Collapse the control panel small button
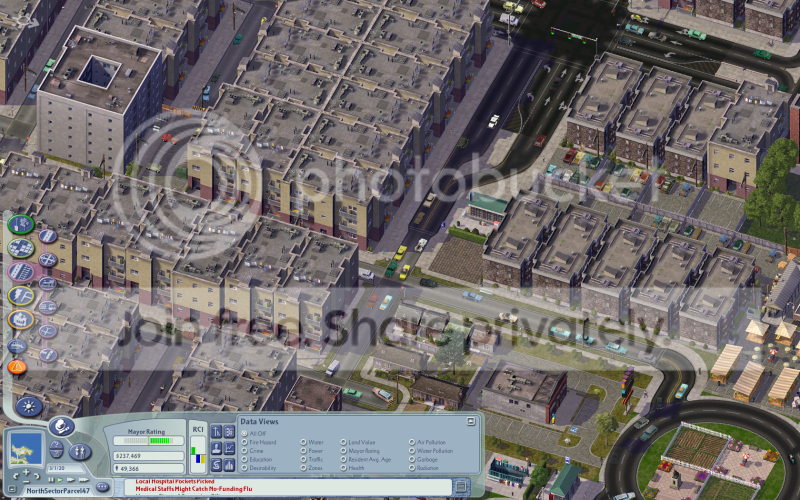The height and width of the screenshot is (500, 800). pos(12,489)
